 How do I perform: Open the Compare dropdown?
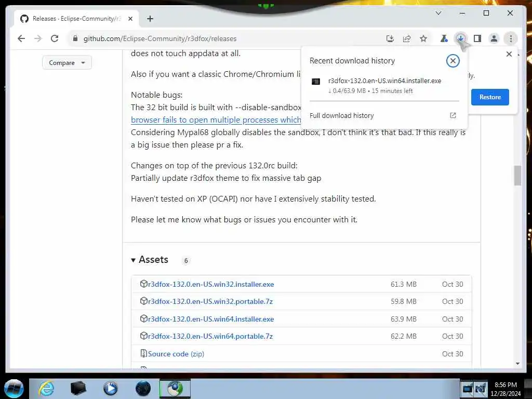click(67, 63)
